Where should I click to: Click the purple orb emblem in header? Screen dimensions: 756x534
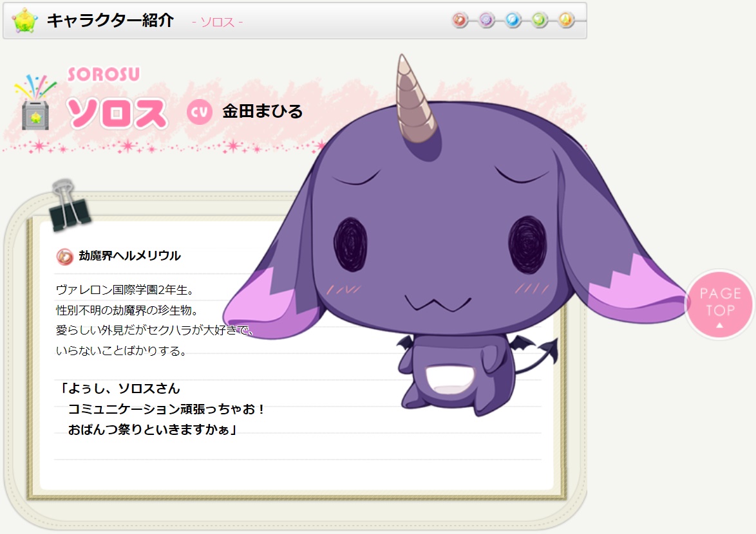[x=486, y=20]
